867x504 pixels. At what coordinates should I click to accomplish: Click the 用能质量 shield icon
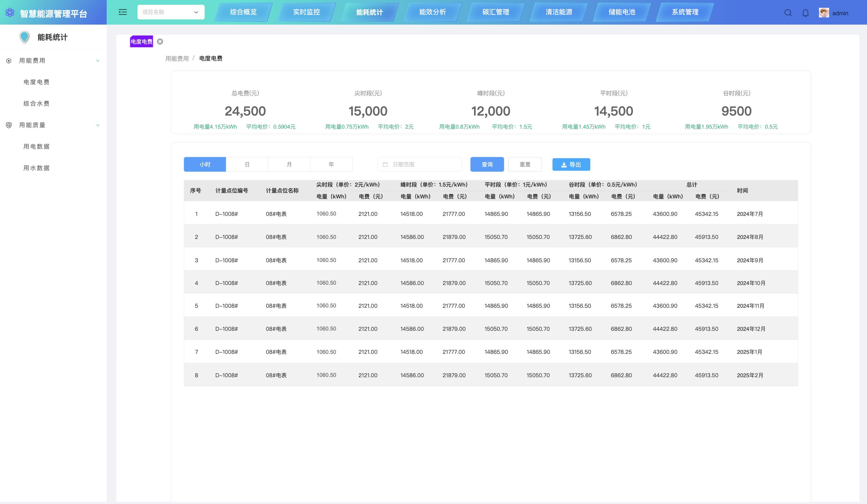pyautogui.click(x=9, y=125)
